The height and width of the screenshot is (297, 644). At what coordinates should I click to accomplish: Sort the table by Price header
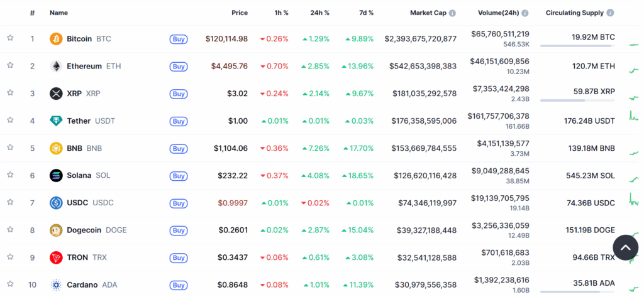point(239,13)
